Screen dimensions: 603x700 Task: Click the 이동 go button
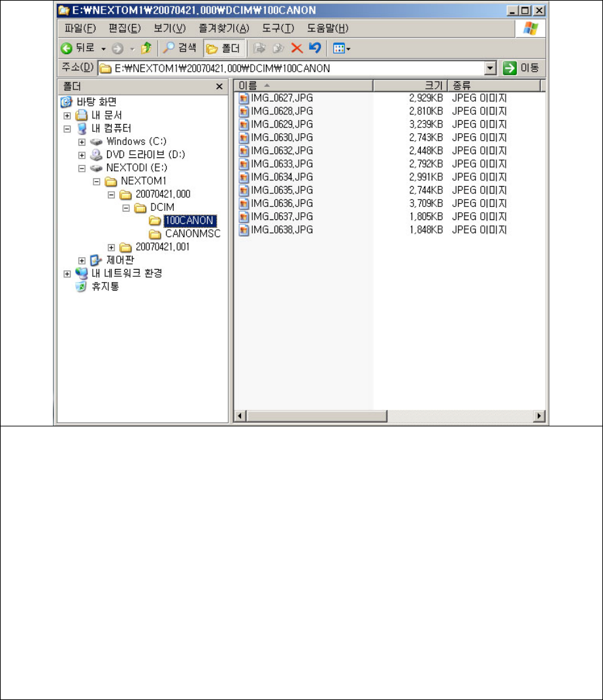click(x=521, y=69)
